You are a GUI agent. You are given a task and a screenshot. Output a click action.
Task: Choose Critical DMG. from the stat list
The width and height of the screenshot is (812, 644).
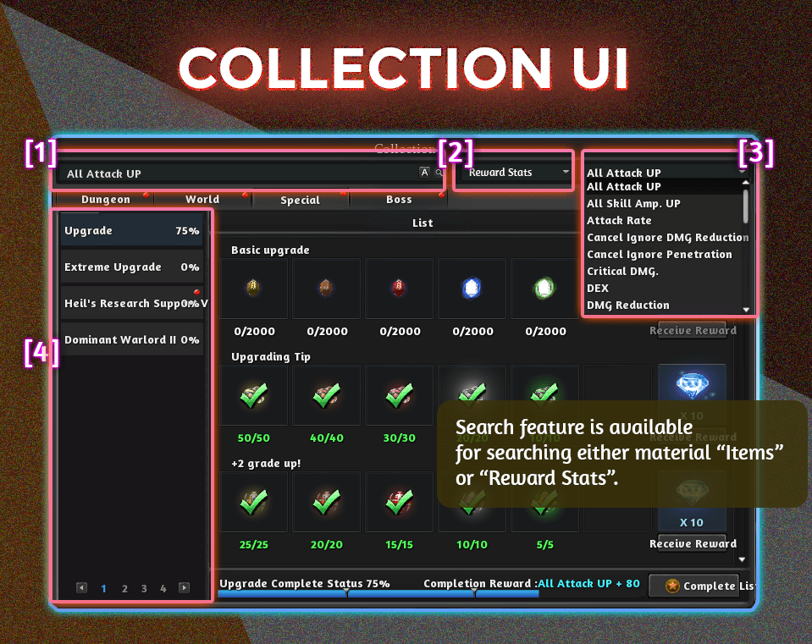(622, 272)
